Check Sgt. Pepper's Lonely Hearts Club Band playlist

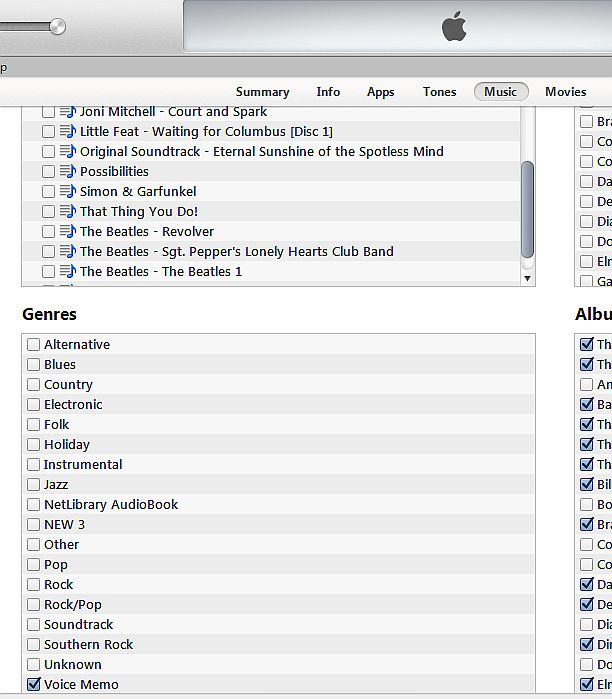(48, 252)
